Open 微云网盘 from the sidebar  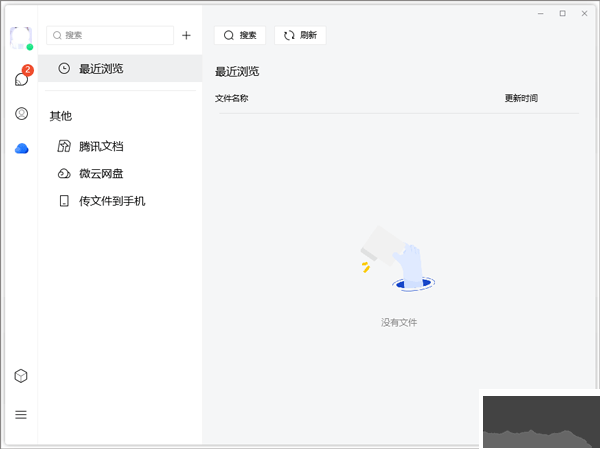click(x=100, y=173)
